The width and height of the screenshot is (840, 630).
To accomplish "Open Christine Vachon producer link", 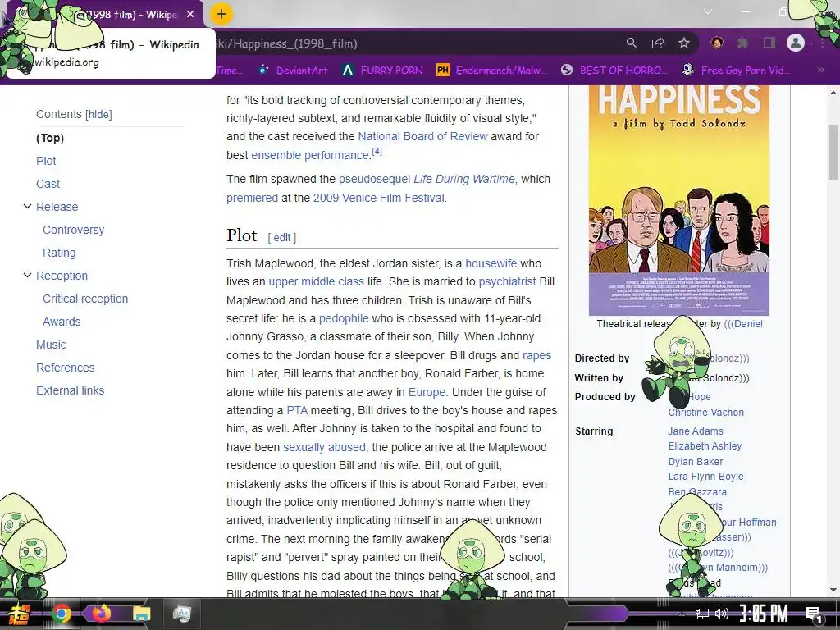I will (x=705, y=413).
